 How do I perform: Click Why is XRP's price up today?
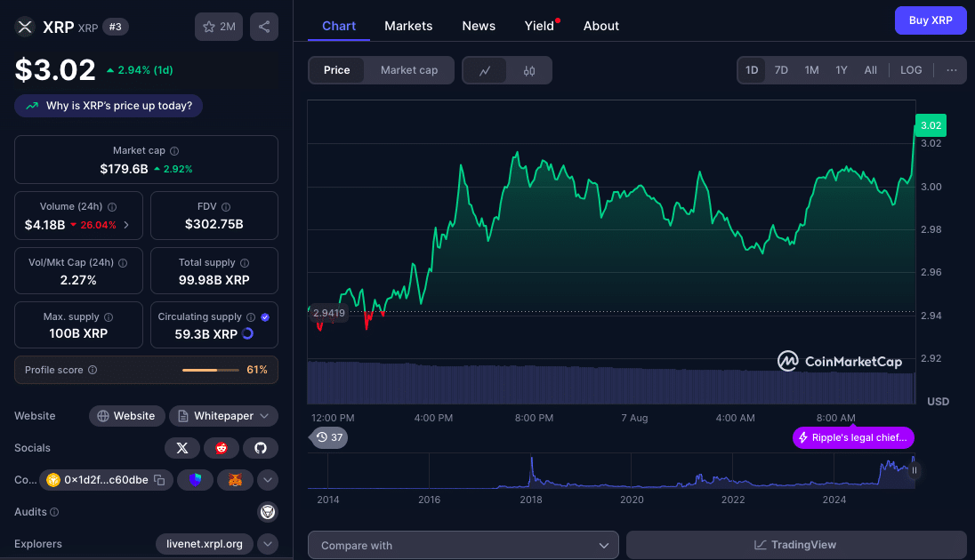coord(109,106)
